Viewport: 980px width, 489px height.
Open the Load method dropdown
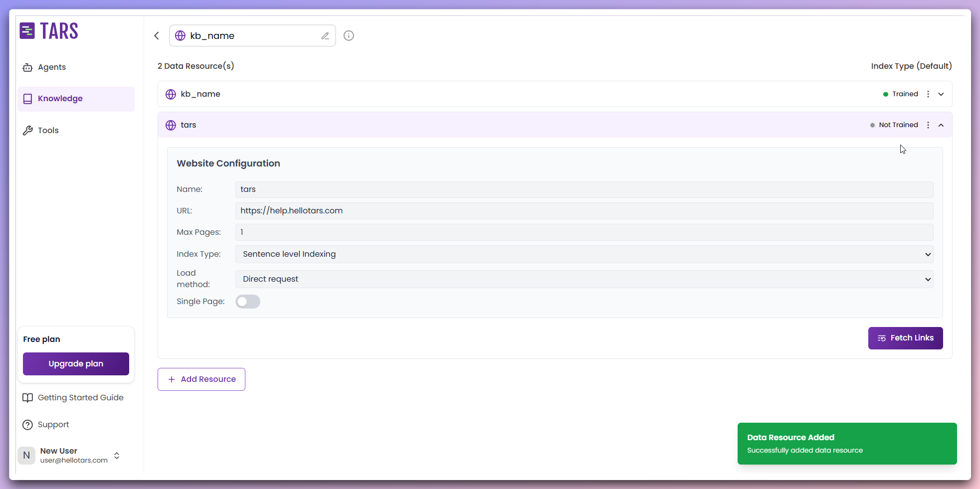pos(584,279)
